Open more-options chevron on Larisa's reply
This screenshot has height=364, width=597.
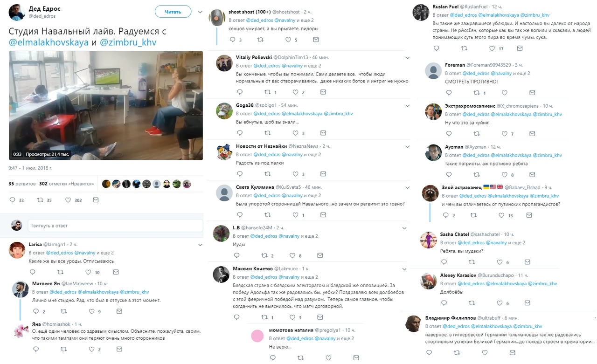(200, 245)
